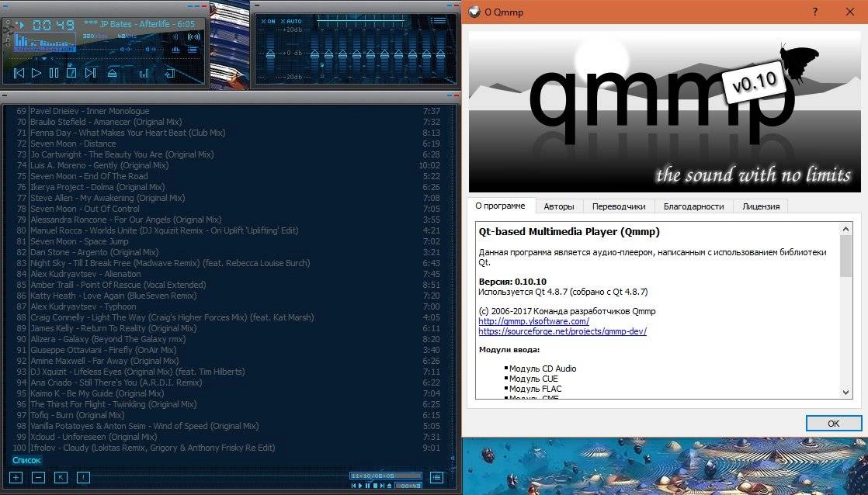Stop playback using the main square button
The width and height of the screenshot is (868, 495).
pos(71,73)
